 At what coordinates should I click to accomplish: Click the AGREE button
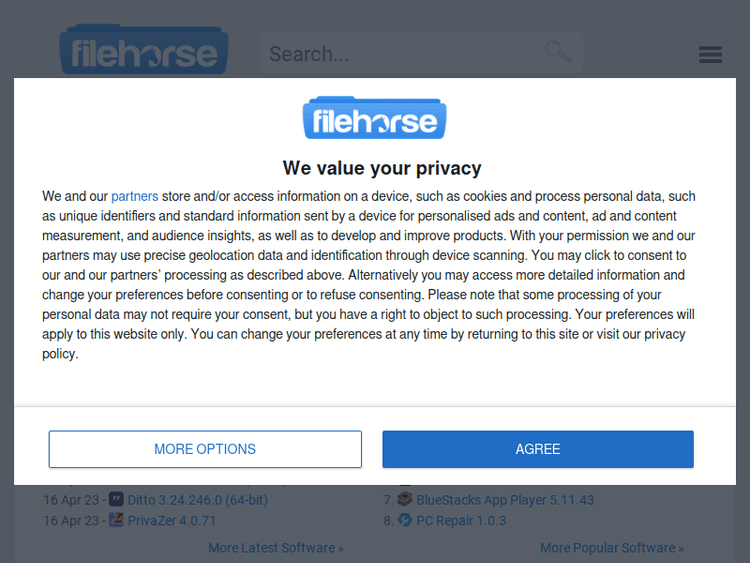pyautogui.click(x=538, y=449)
